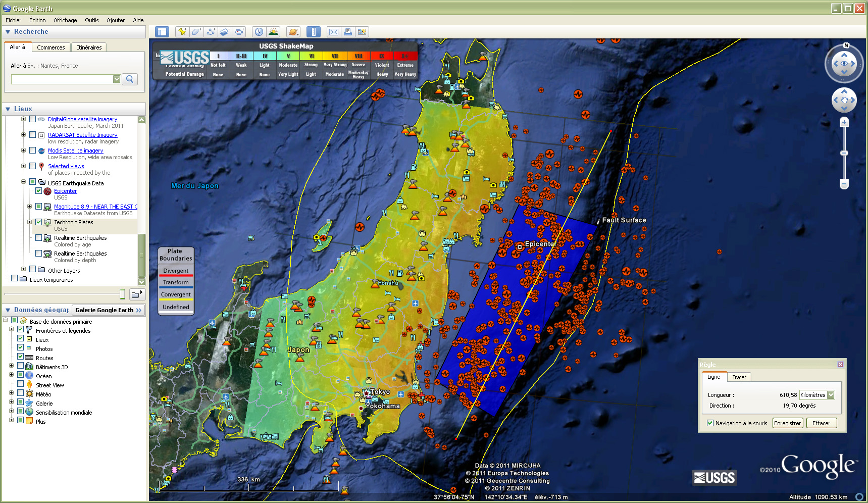Viewport: 868px width, 503px height.
Task: Open the Outils menu
Action: pos(92,20)
